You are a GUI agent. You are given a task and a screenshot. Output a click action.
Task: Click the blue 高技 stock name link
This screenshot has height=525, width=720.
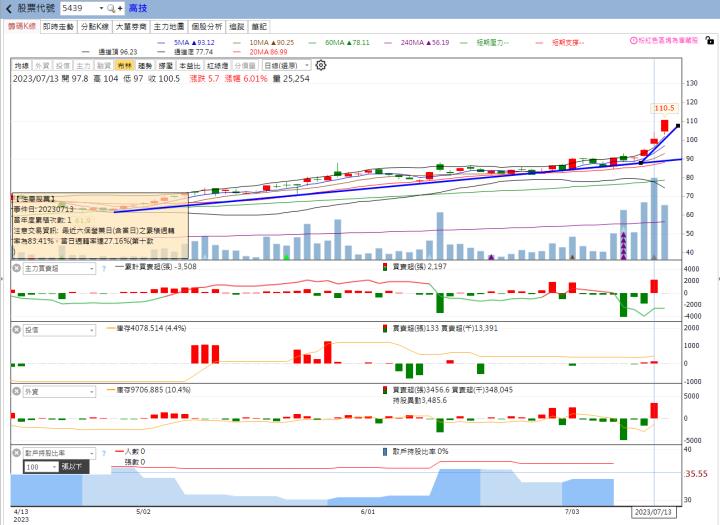(138, 8)
